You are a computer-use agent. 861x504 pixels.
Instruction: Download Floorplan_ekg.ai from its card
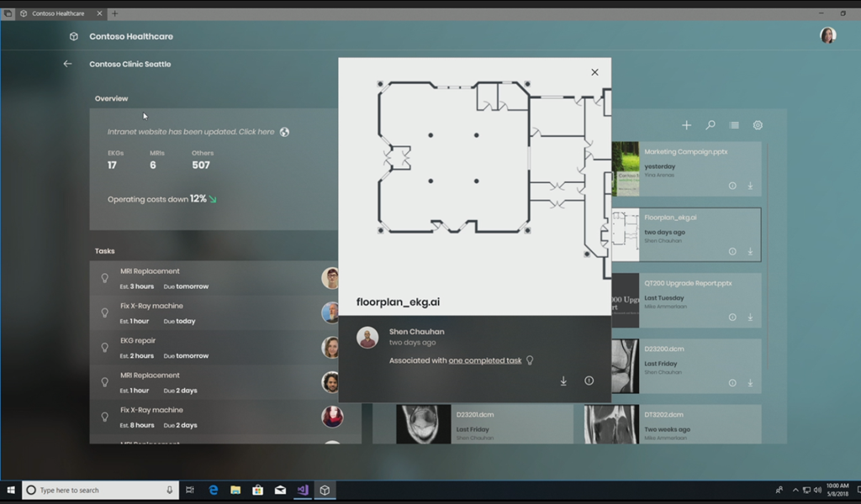click(750, 252)
